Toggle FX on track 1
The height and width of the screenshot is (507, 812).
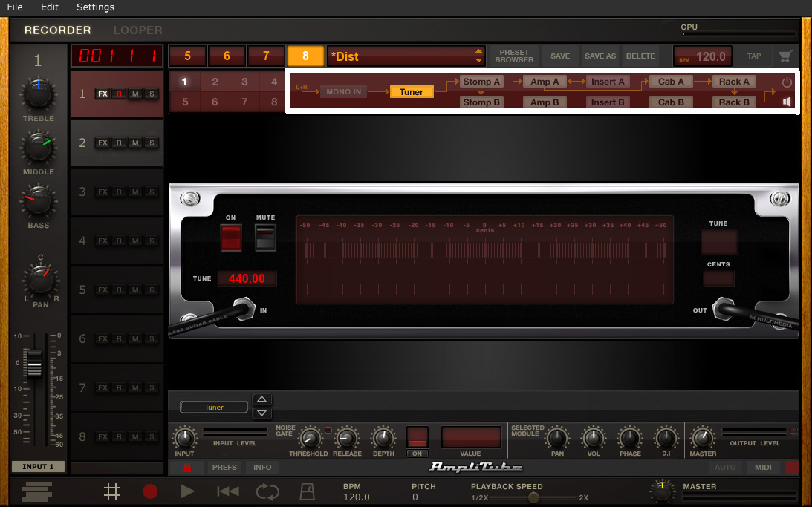(103, 94)
